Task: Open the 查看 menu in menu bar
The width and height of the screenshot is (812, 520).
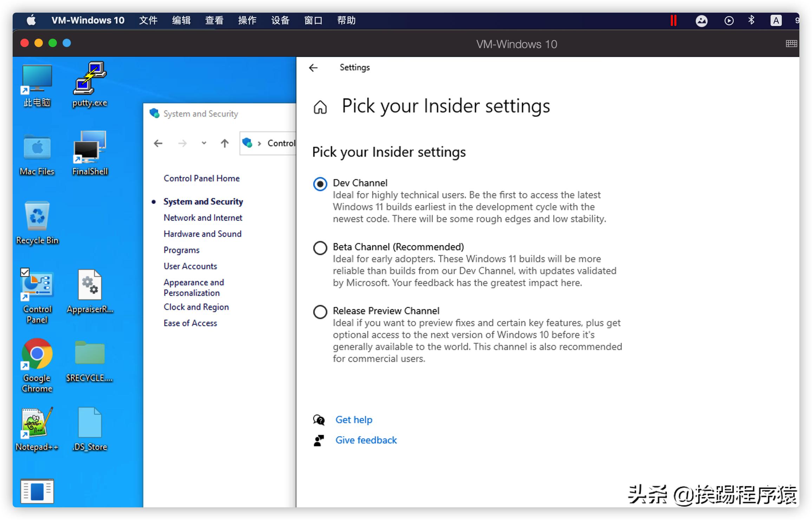Action: (x=214, y=20)
